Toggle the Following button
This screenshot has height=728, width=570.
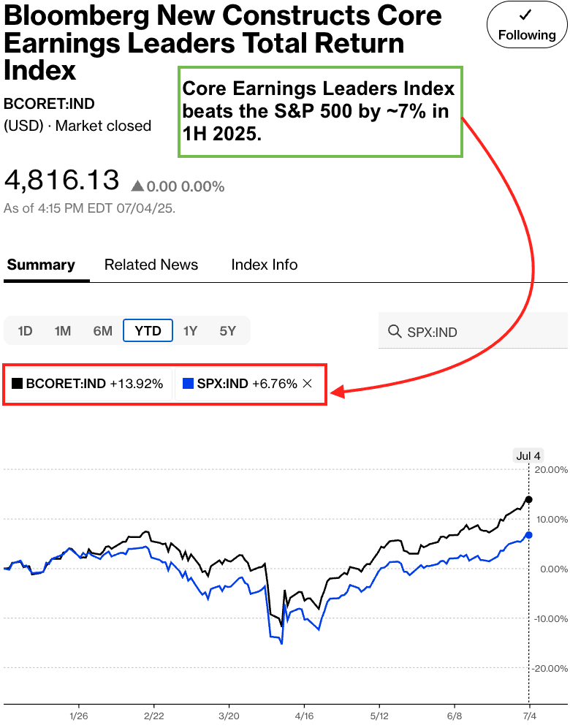click(x=527, y=25)
